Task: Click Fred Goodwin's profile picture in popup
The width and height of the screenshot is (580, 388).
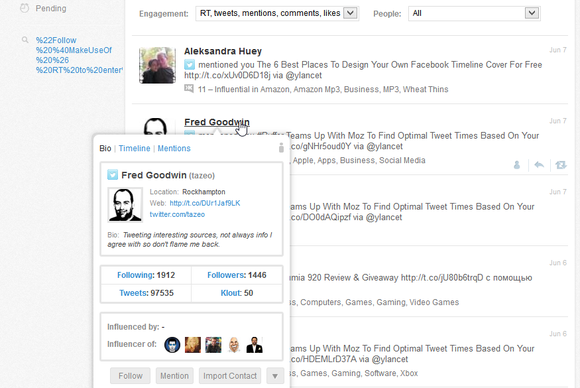Action: point(125,205)
